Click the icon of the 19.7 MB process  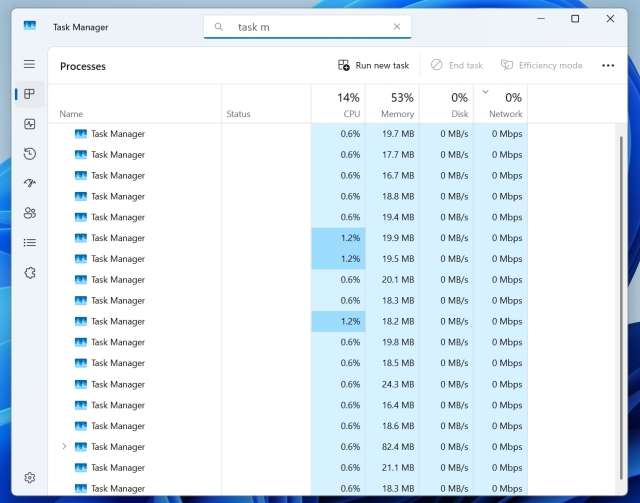[x=81, y=134]
